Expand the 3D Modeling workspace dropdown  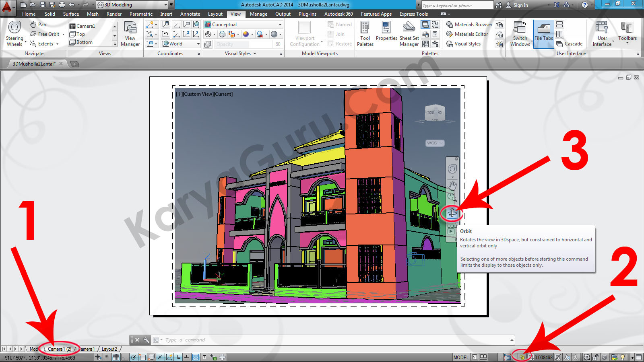[165, 5]
